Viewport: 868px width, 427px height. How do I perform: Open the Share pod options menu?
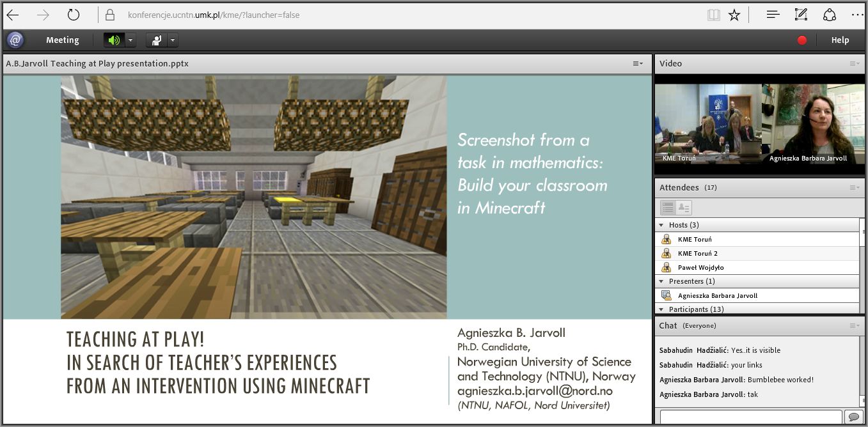click(638, 63)
